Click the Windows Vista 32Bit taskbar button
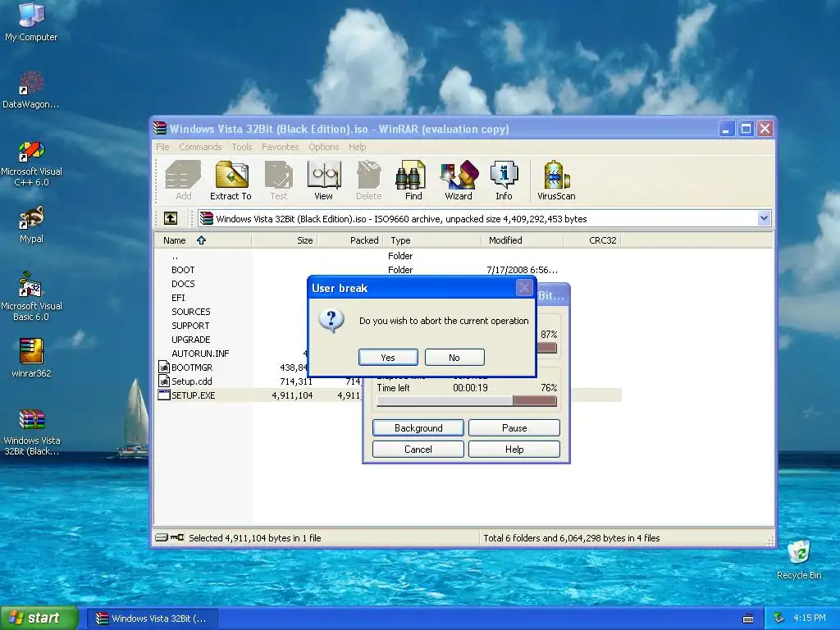Image resolution: width=840 pixels, height=630 pixels. click(152, 619)
